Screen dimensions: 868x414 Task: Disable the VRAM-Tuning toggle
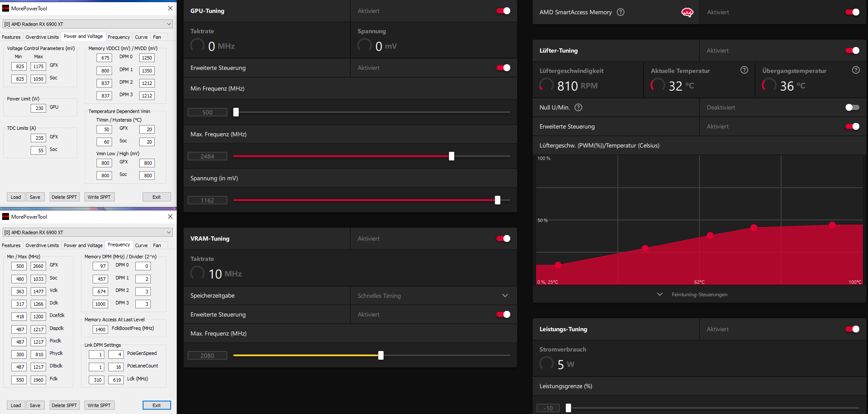503,238
